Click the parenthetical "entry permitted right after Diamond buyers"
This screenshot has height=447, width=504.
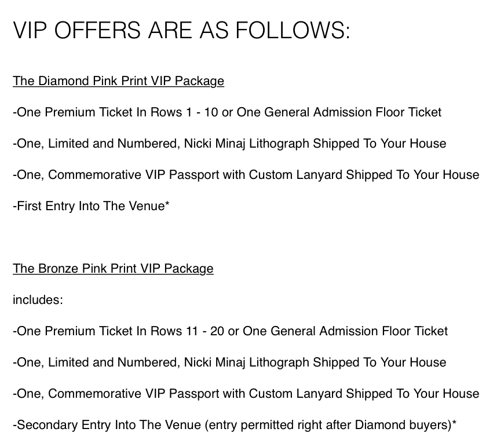click(x=328, y=425)
